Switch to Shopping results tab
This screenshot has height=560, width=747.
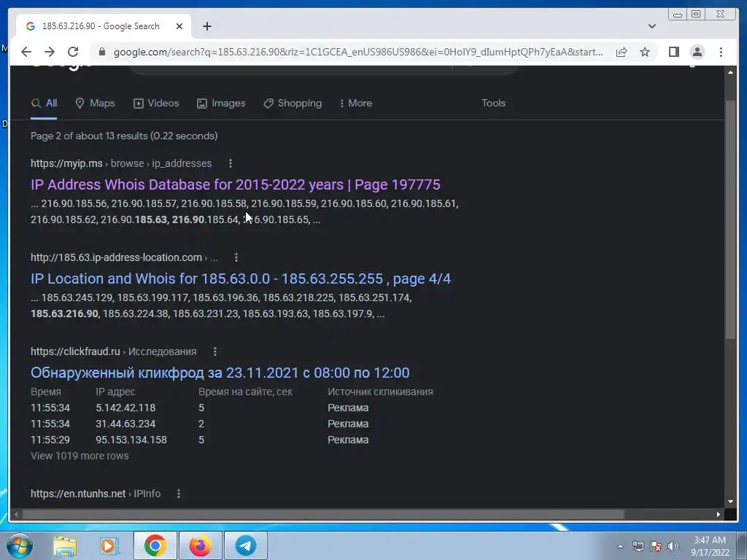(x=293, y=104)
